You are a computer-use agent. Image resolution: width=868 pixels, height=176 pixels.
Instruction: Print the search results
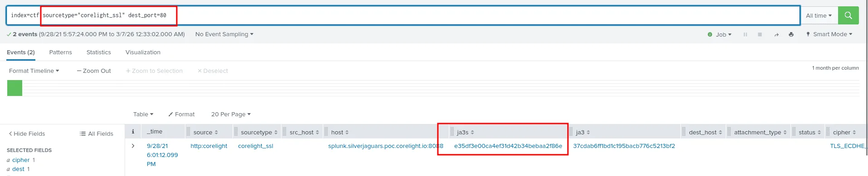coord(791,34)
